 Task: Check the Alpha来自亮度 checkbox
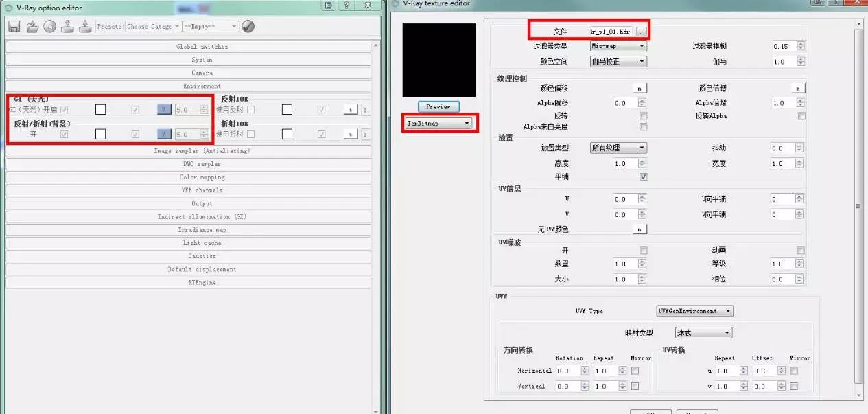(x=644, y=127)
